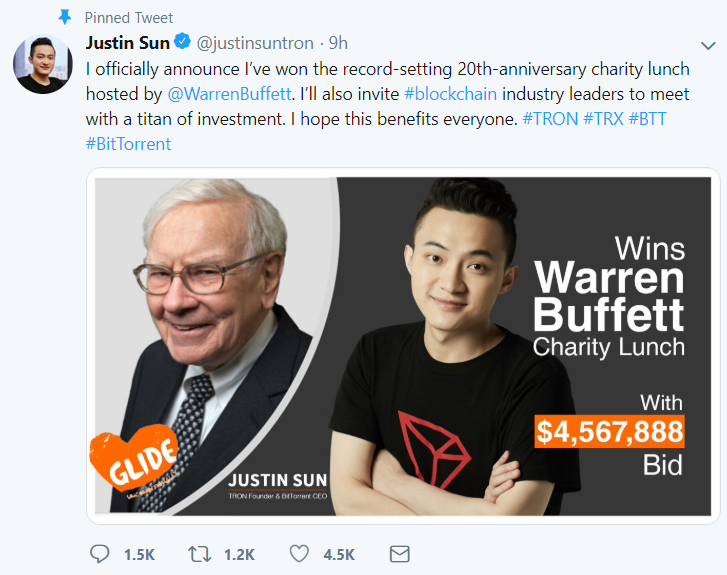Open tweet options chevron dropdown
Viewport: 727px width, 575px height.
pos(708,45)
